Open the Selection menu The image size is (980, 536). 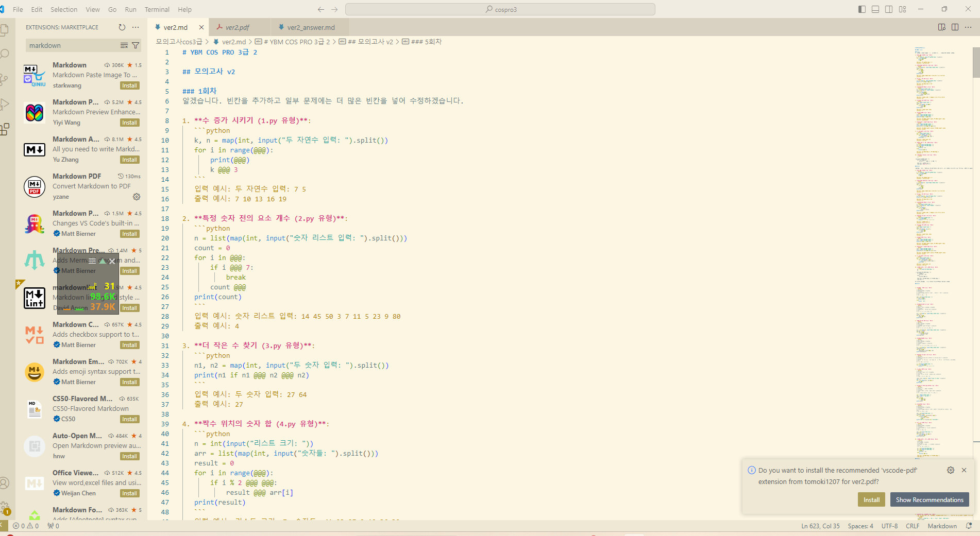pos(64,9)
